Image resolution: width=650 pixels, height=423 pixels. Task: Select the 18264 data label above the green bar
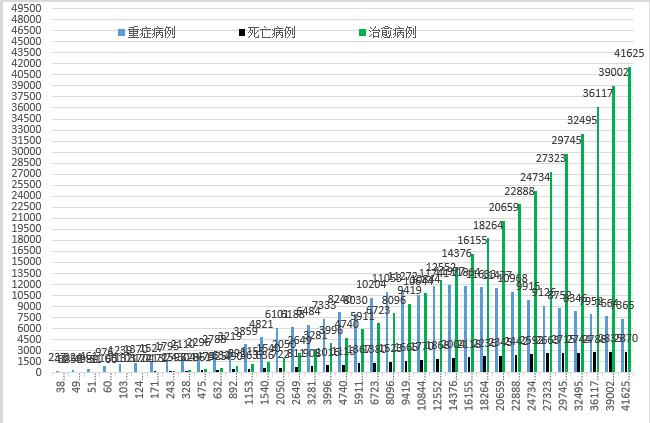click(x=488, y=225)
